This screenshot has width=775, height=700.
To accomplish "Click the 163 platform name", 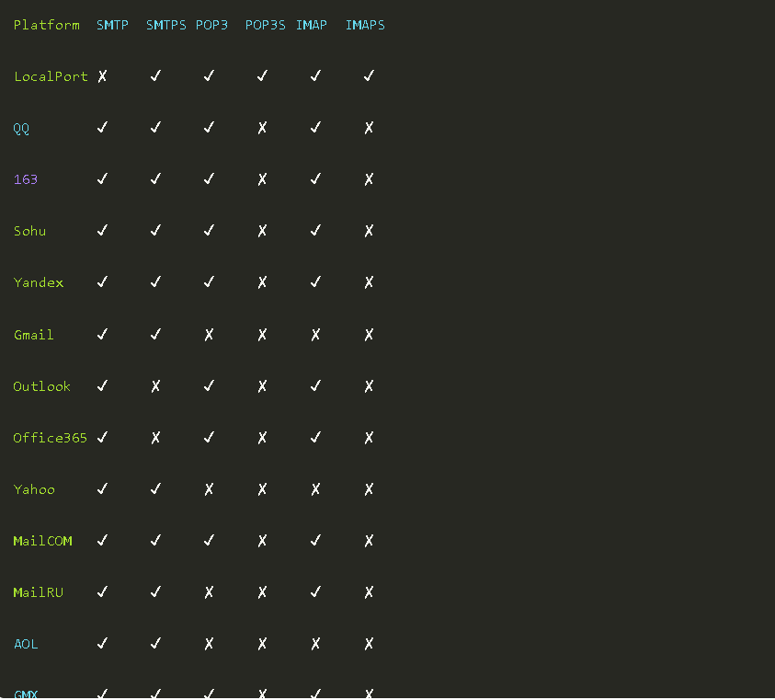I will (26, 179).
